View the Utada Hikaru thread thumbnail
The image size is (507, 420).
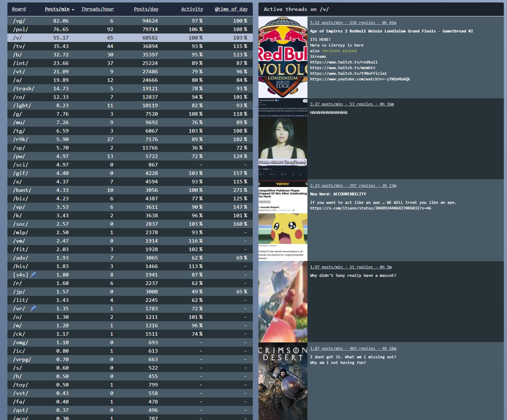click(x=283, y=139)
